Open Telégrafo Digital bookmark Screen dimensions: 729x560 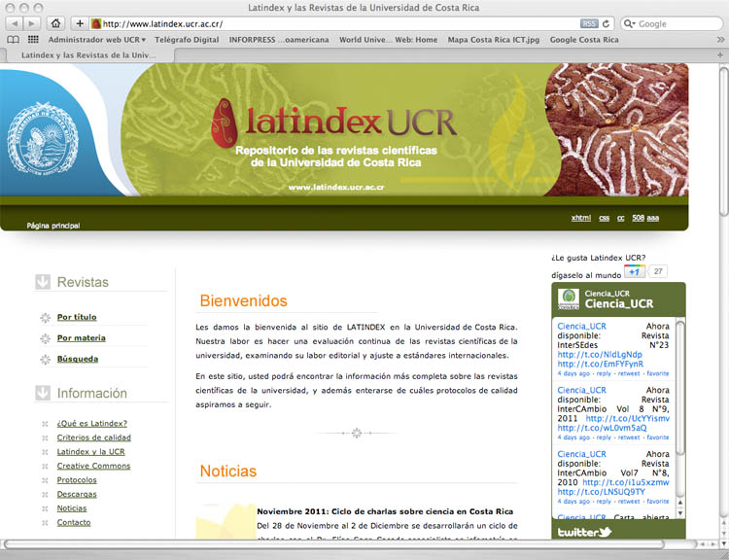click(187, 40)
